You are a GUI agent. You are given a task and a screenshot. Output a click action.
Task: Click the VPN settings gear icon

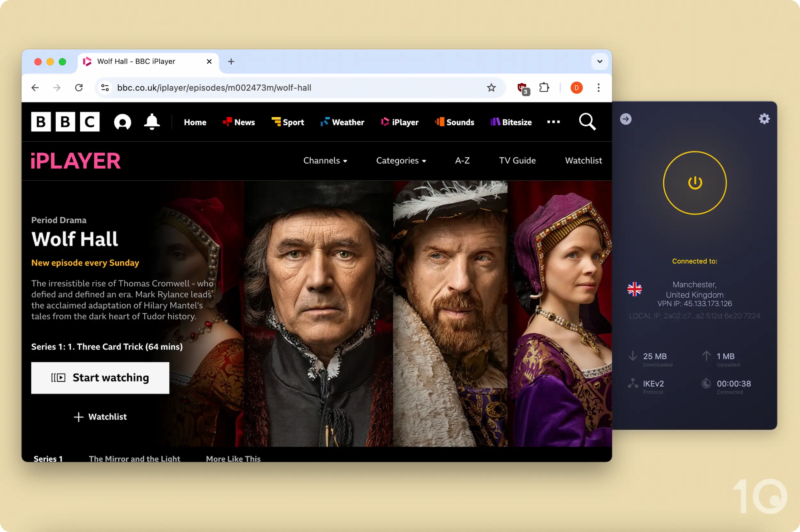tap(764, 118)
